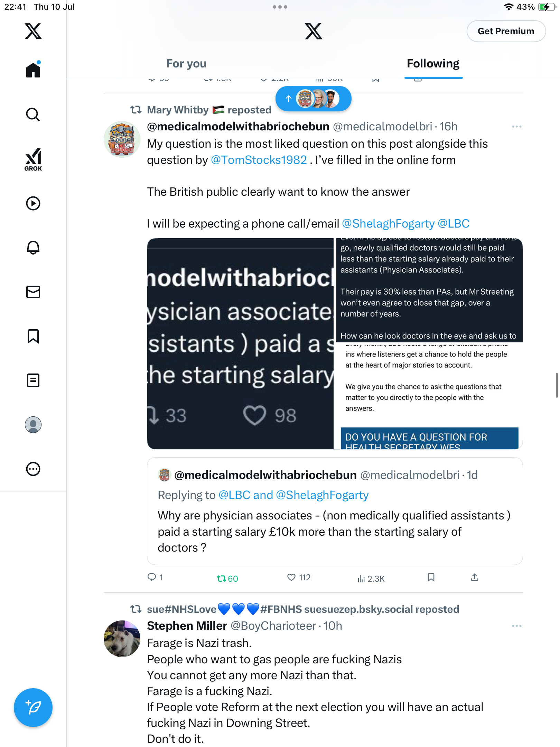Tap the new posts pill with avatars

(314, 99)
